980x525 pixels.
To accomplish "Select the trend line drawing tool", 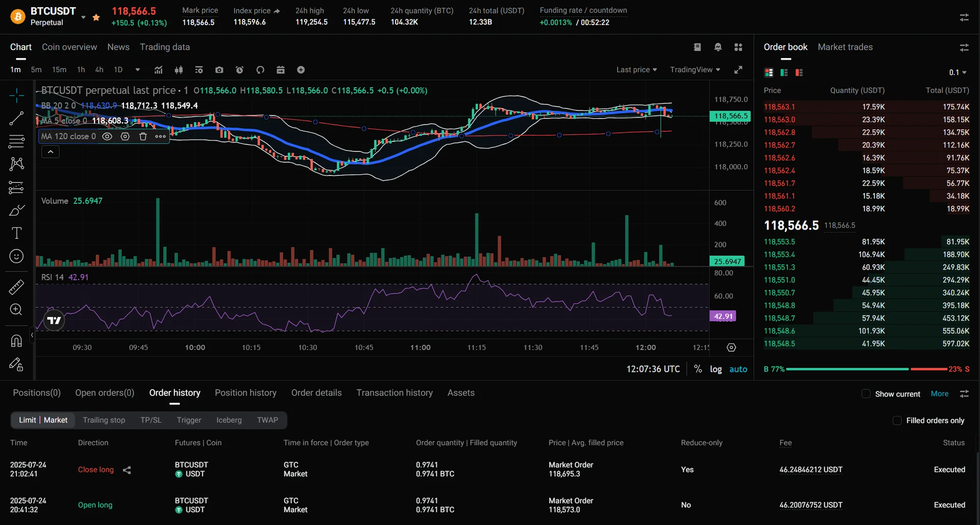I will point(16,118).
